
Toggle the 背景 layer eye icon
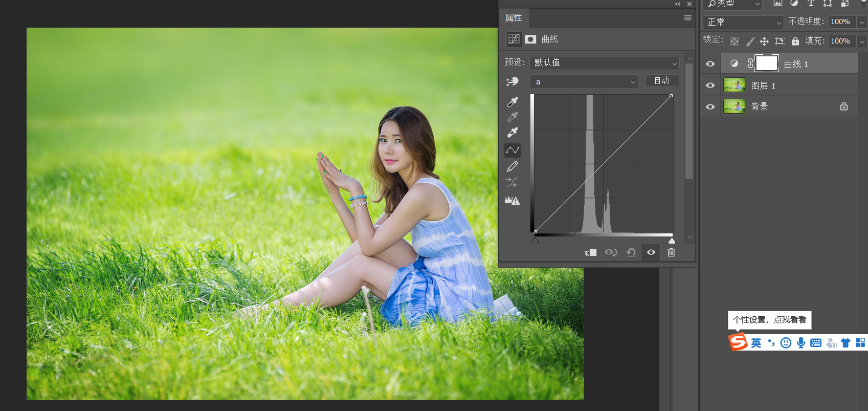tap(710, 107)
